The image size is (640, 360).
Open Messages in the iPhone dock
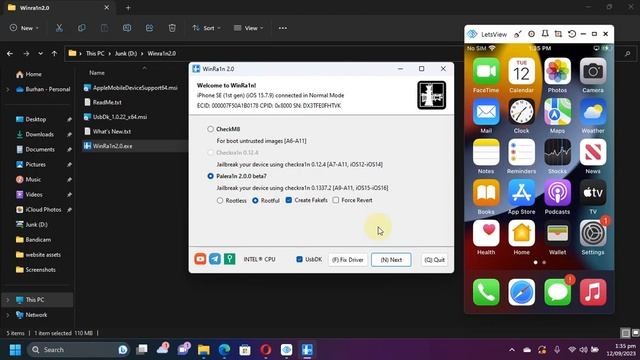coord(557,292)
